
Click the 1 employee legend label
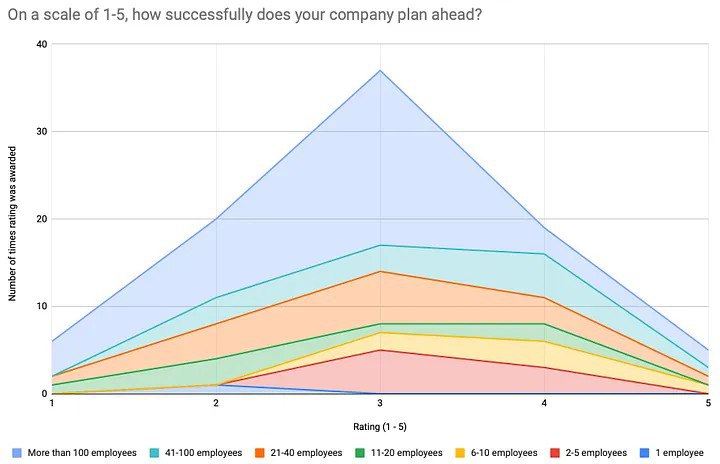[679, 453]
